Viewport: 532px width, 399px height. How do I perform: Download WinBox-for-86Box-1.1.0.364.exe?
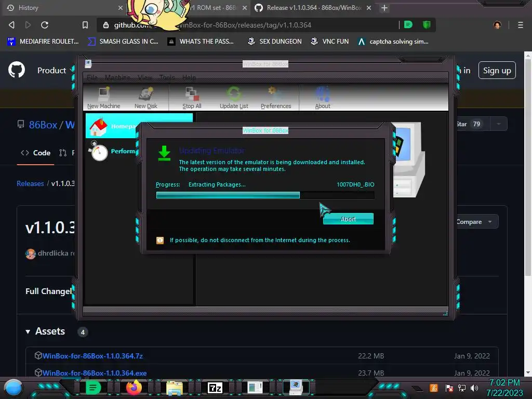pos(95,373)
